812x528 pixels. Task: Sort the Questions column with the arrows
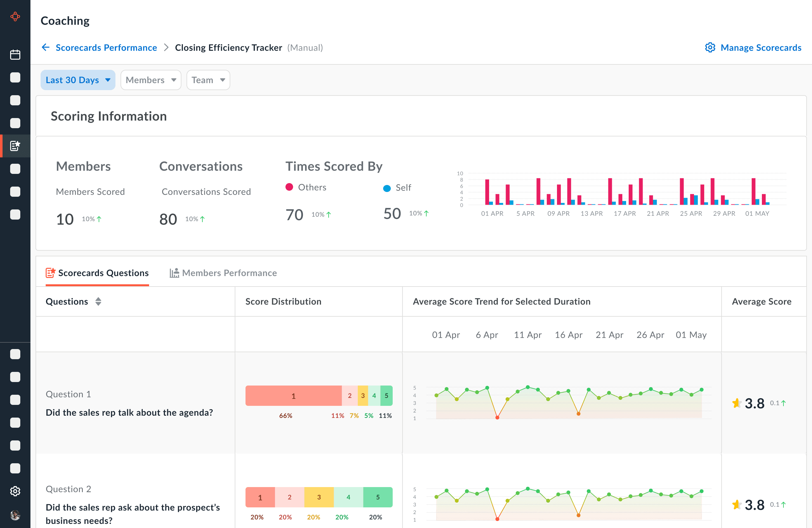98,301
